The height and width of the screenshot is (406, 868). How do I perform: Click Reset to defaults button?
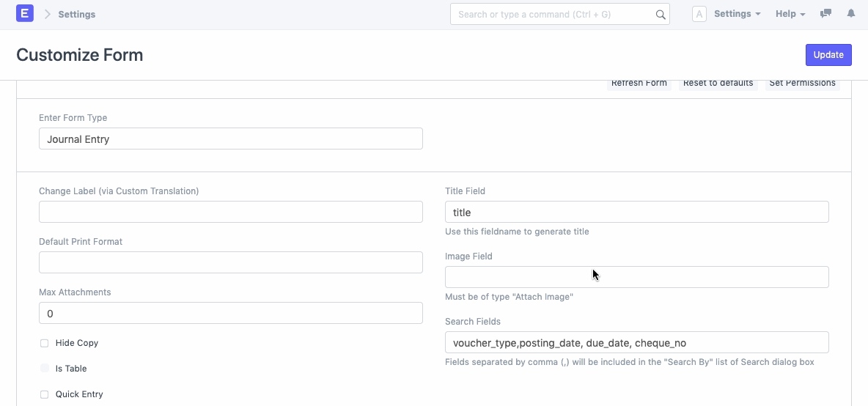pos(718,84)
